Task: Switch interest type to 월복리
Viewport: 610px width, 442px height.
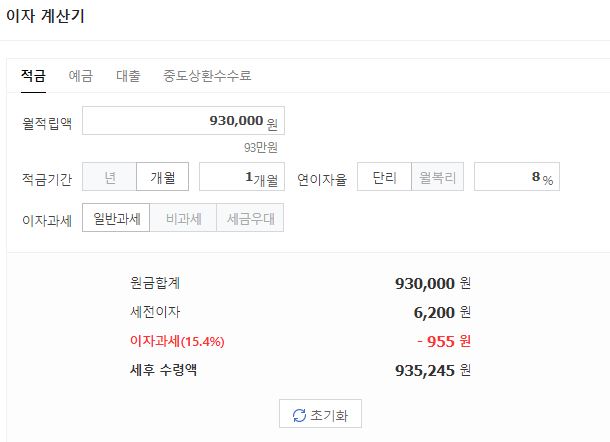Action: click(437, 177)
